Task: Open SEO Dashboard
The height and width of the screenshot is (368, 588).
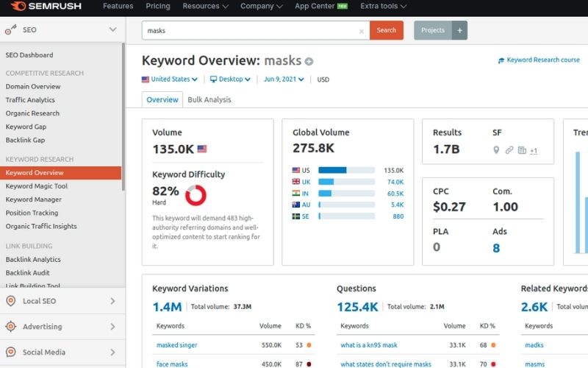Action: click(29, 55)
